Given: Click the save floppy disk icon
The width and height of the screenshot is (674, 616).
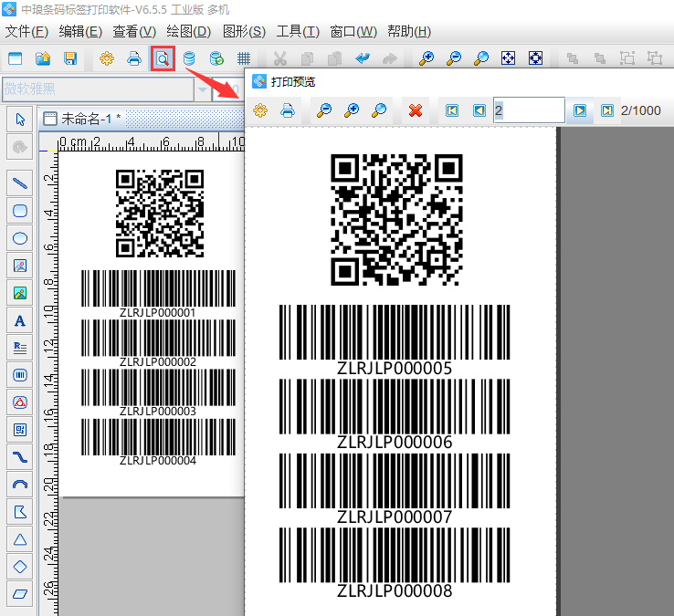Looking at the screenshot, I should (70, 58).
